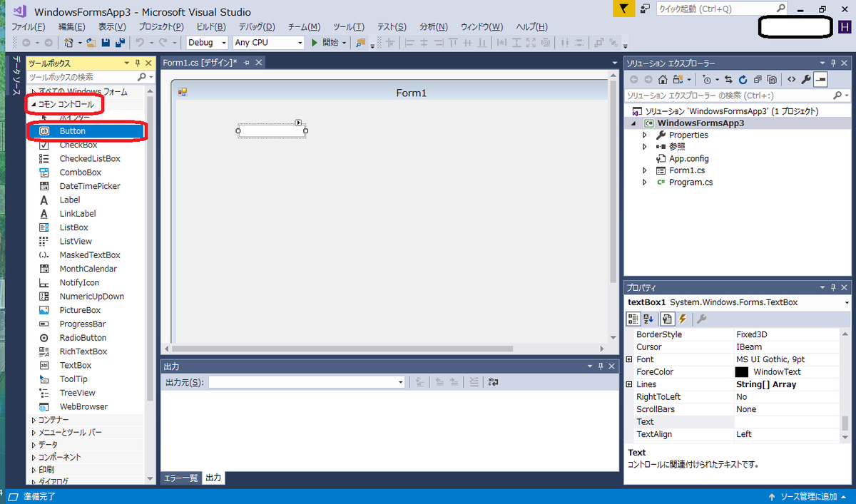Click the designer horizontal scrollbar
856x504 pixels.
coord(342,349)
